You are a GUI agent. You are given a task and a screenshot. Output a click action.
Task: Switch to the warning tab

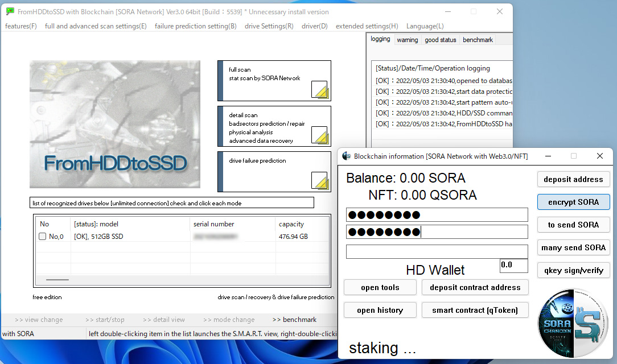click(x=407, y=40)
